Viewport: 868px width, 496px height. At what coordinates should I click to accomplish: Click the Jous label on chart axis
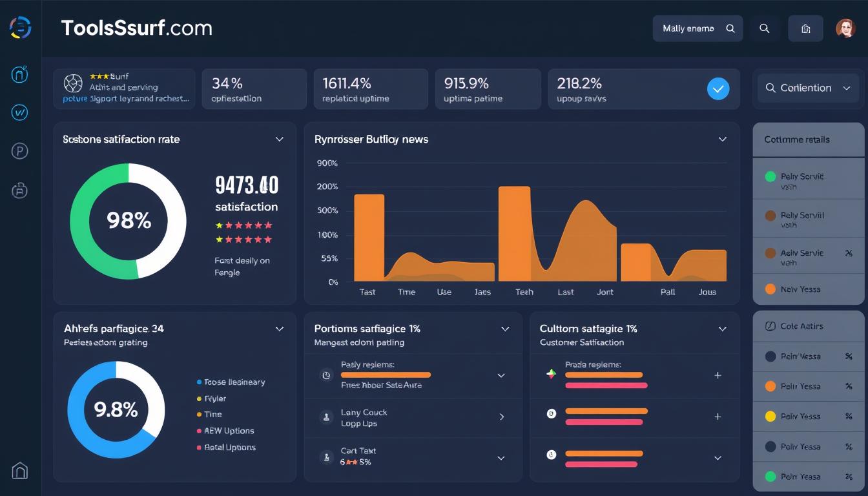click(x=707, y=292)
